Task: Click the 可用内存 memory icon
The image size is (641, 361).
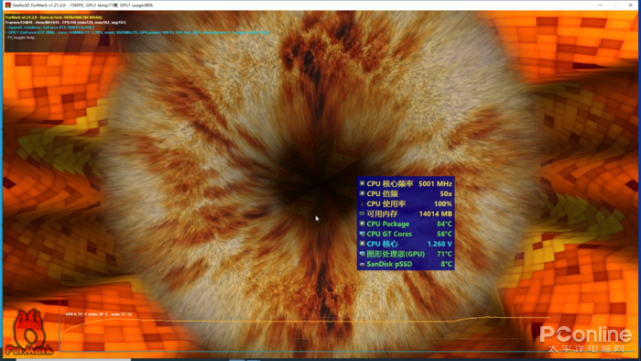Action: pos(362,213)
